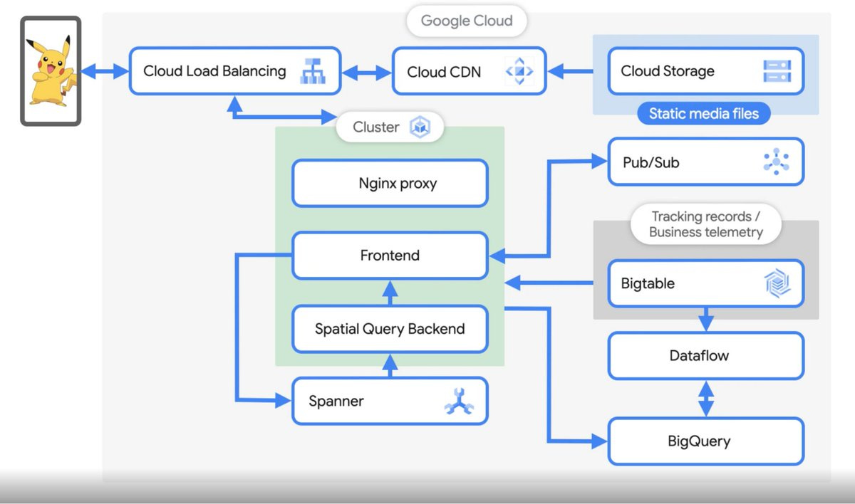Click the Dataflow box

[x=705, y=355]
